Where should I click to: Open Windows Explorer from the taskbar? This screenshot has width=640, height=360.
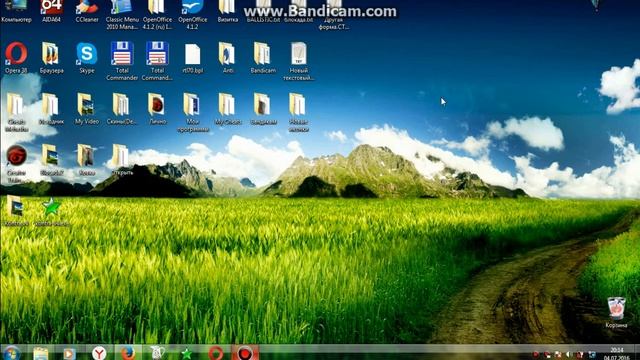click(41, 353)
